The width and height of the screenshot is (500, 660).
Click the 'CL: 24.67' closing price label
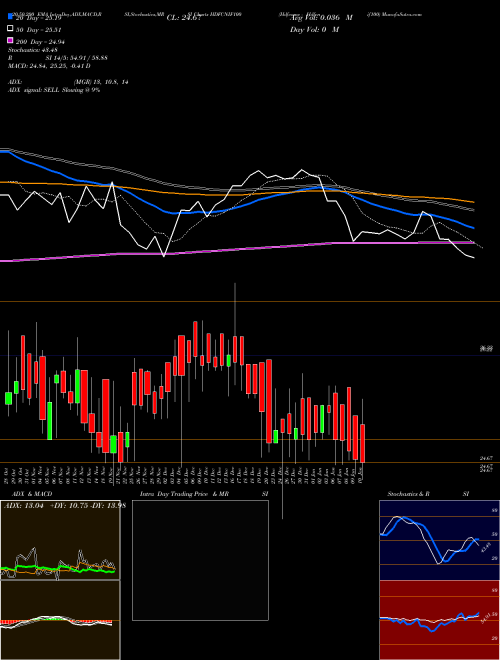point(184,18)
